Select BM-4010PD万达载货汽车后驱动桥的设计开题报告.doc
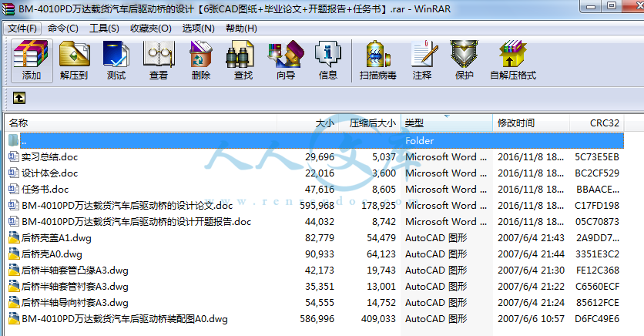This screenshot has width=644, height=336. (x=136, y=222)
